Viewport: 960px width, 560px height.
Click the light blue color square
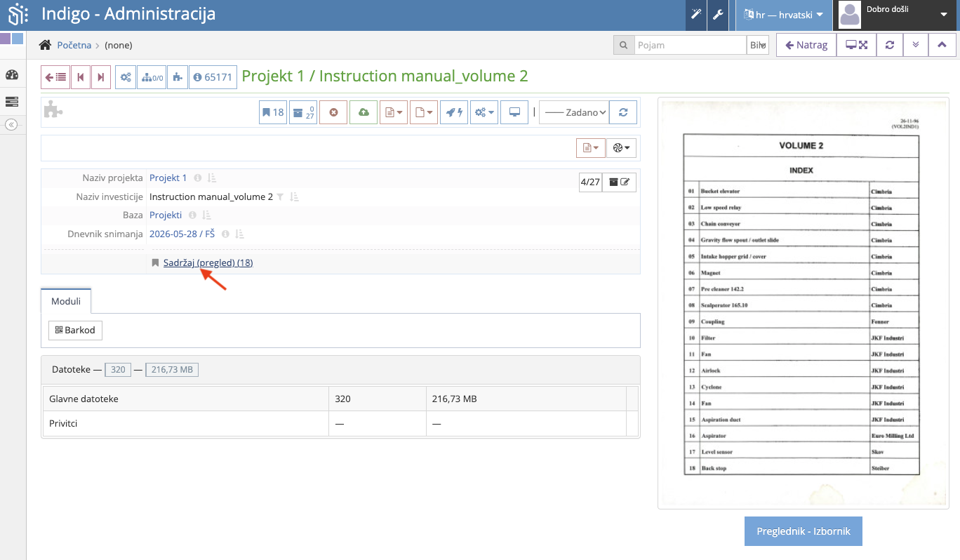pyautogui.click(x=18, y=39)
